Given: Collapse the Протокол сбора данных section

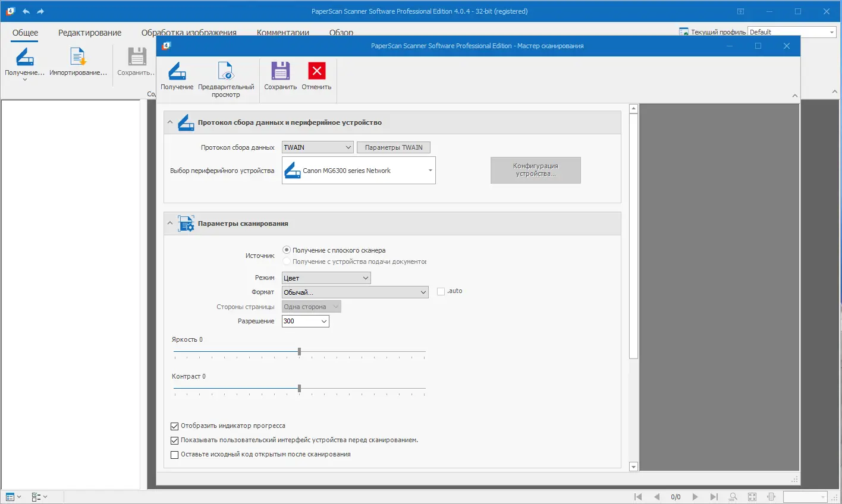Looking at the screenshot, I should 170,122.
